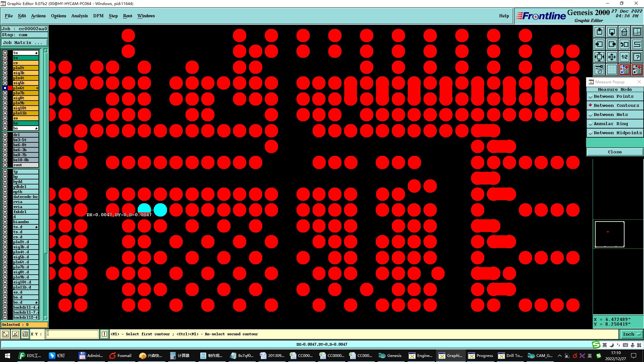This screenshot has height=362, width=644.
Task: Open the tools and palette settings icon
Action: (x=599, y=69)
